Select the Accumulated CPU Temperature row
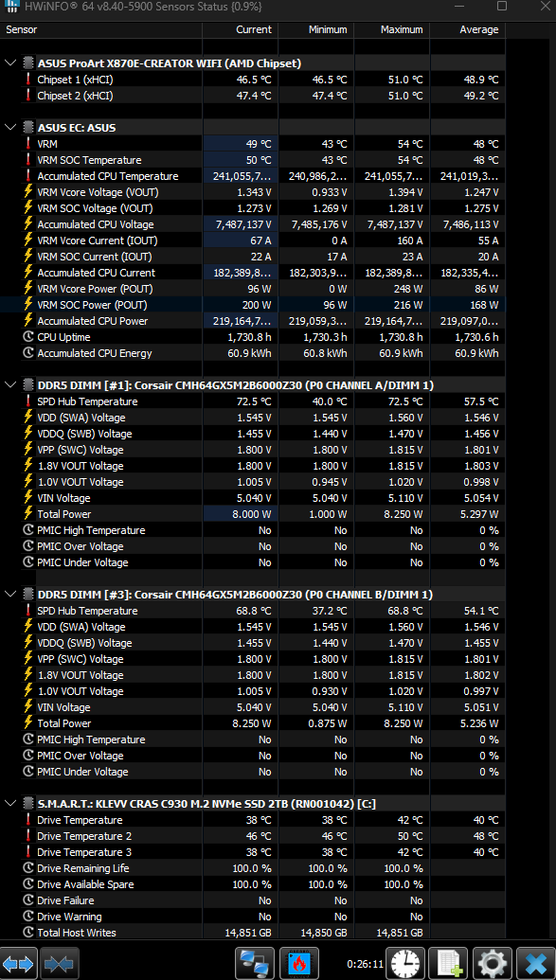The height and width of the screenshot is (980, 556). coord(253,176)
